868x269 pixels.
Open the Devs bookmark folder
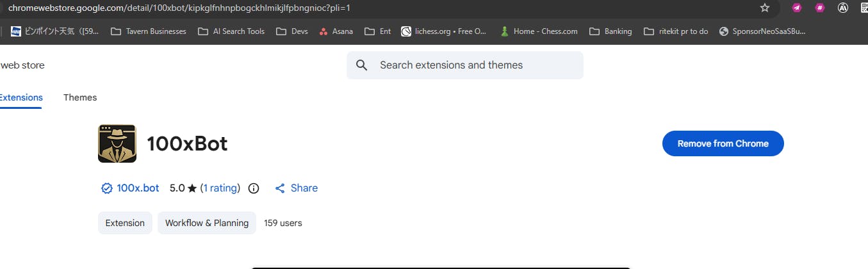pyautogui.click(x=291, y=31)
